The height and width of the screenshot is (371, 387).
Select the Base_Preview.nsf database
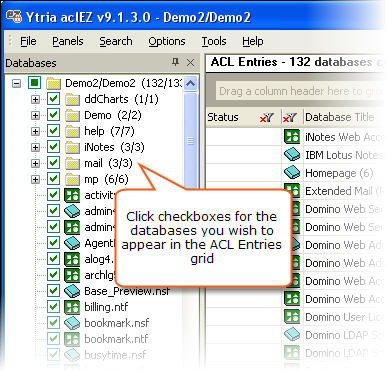(127, 291)
